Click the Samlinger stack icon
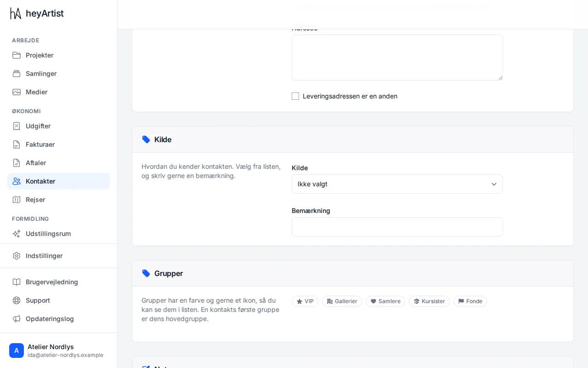 tap(17, 74)
